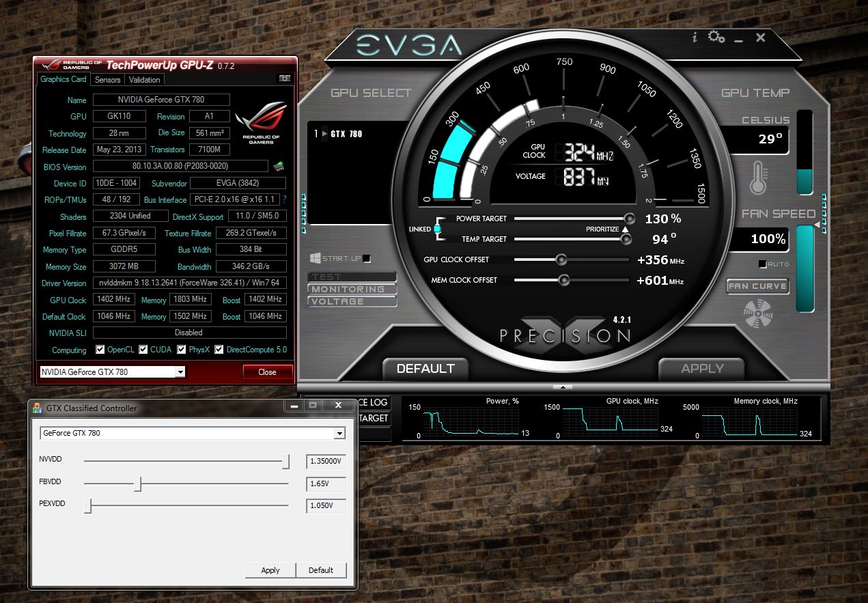
Task: Click the PEXVDD voltage slider handle
Action: coord(88,506)
